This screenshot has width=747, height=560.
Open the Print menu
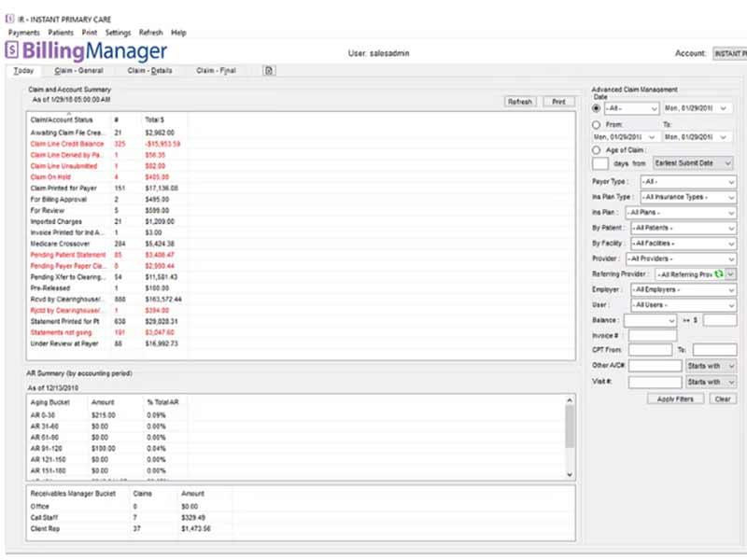(x=89, y=33)
